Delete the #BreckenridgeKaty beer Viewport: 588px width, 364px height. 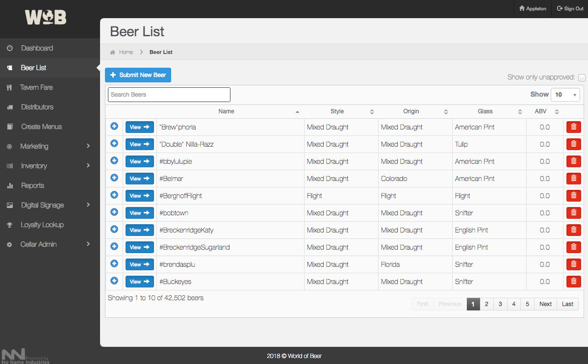pyautogui.click(x=573, y=230)
